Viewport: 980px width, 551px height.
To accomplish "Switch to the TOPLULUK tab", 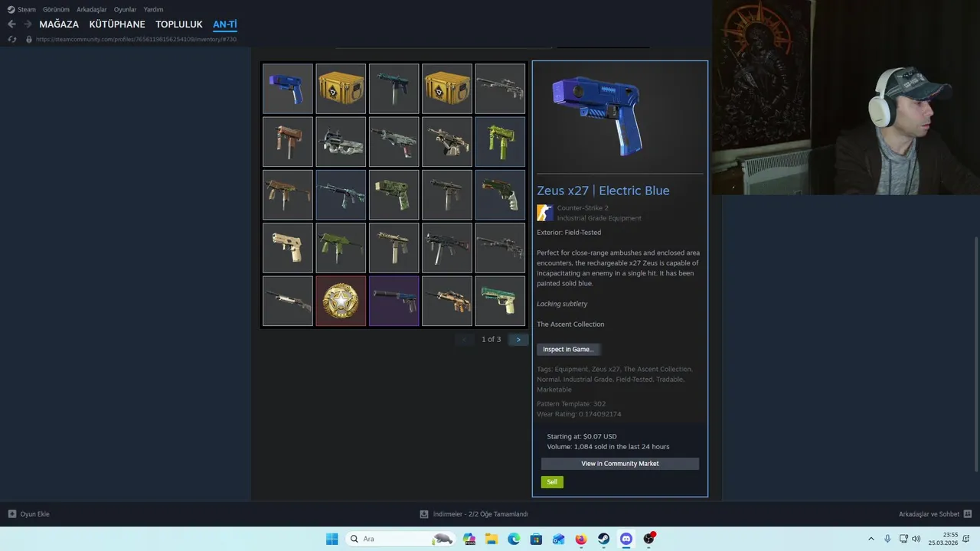I will pos(178,24).
